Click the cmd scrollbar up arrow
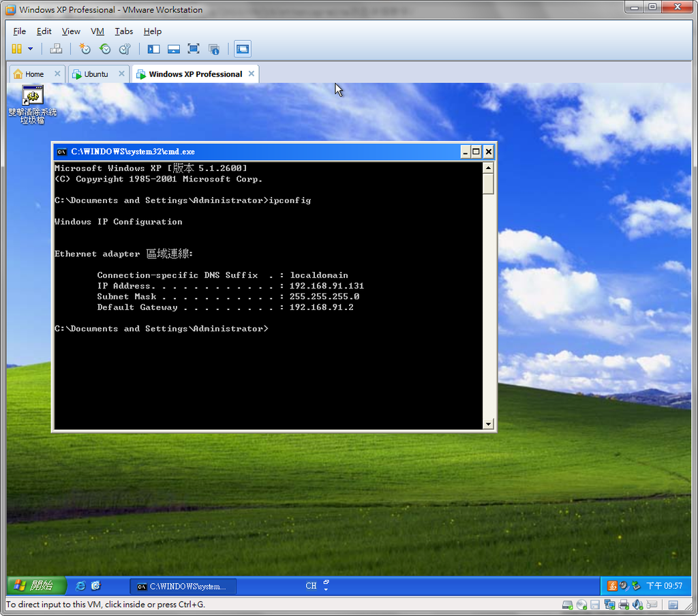698x616 pixels. 488,168
